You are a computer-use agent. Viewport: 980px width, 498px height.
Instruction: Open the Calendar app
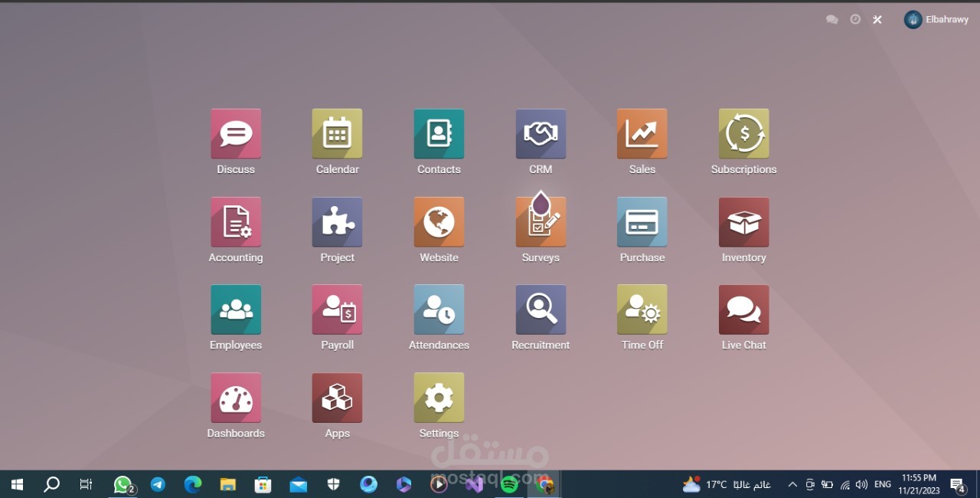coord(337,134)
